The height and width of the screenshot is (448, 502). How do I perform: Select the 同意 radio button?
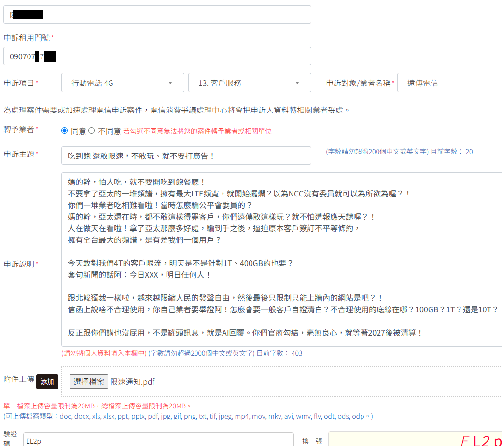coord(64,131)
